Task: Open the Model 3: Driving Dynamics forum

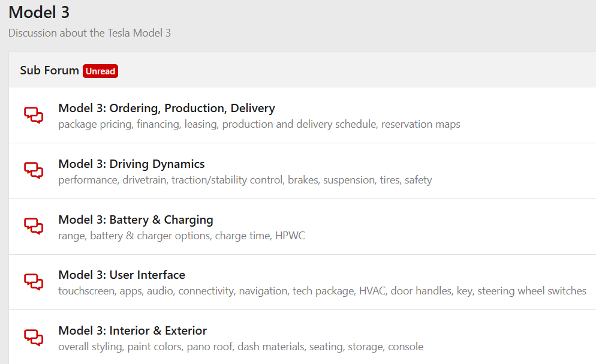Action: [131, 164]
